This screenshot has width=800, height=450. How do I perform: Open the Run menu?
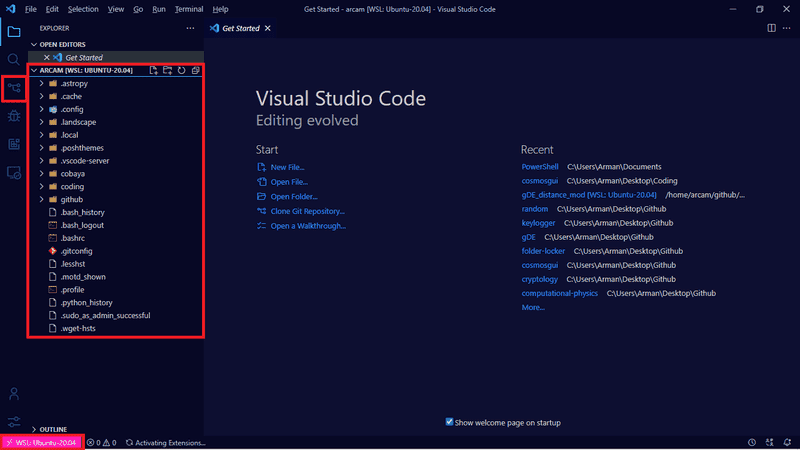point(159,9)
